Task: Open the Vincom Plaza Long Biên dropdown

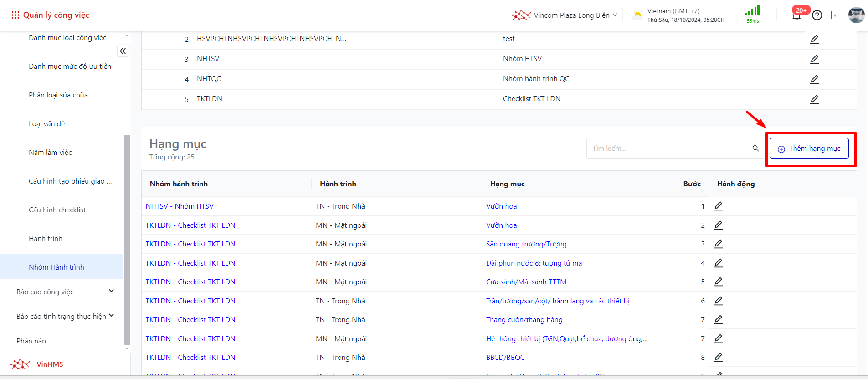Action: click(x=571, y=15)
